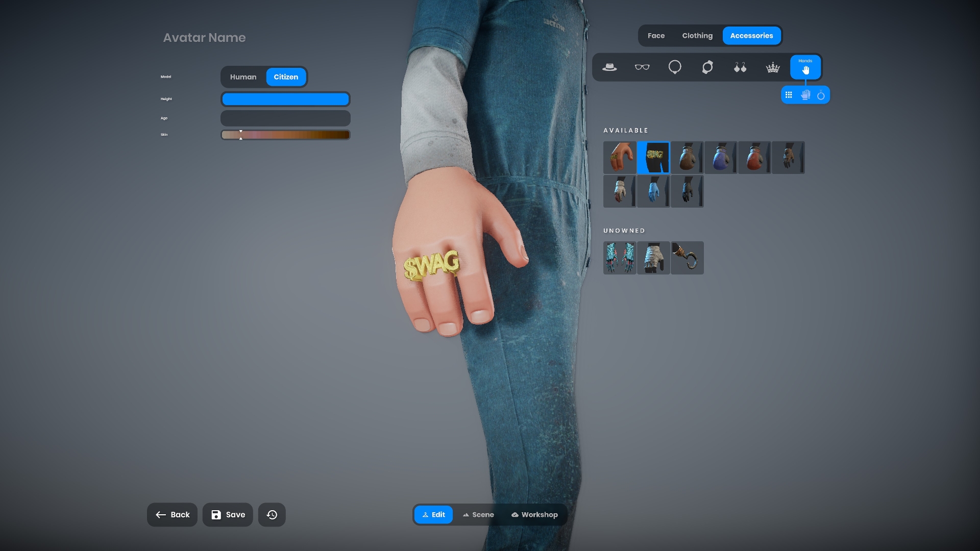The height and width of the screenshot is (551, 980).
Task: Filter hand items to rings only
Action: coord(821,95)
